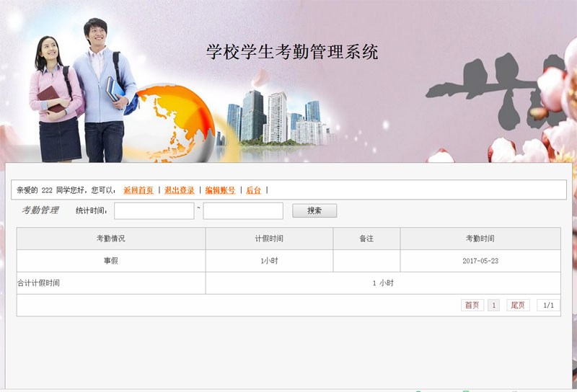Click the 2017-05-23 date cell
Image resolution: width=577 pixels, height=392 pixels.
click(x=480, y=261)
